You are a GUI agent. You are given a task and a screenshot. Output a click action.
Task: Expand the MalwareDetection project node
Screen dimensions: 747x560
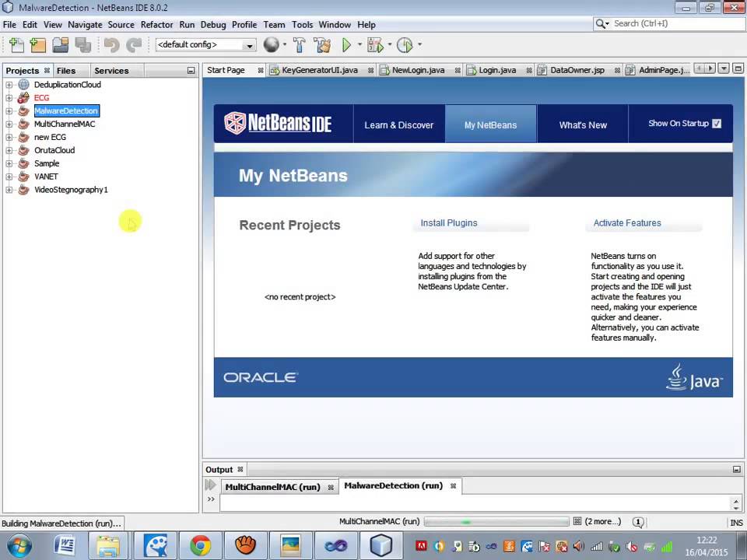9,111
